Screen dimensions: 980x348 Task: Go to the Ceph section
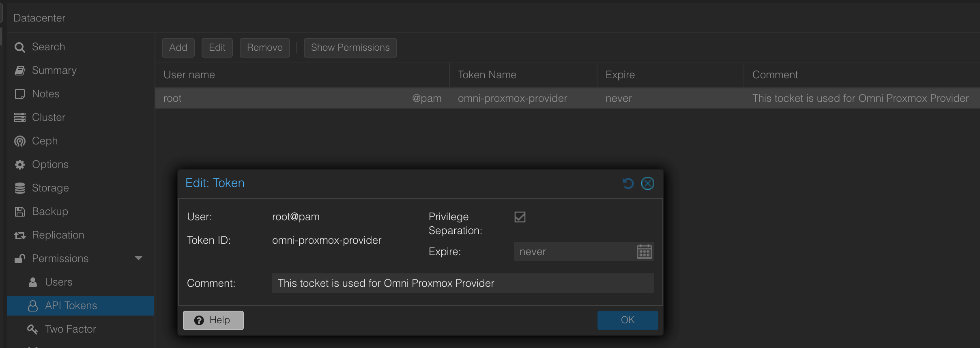(45, 141)
